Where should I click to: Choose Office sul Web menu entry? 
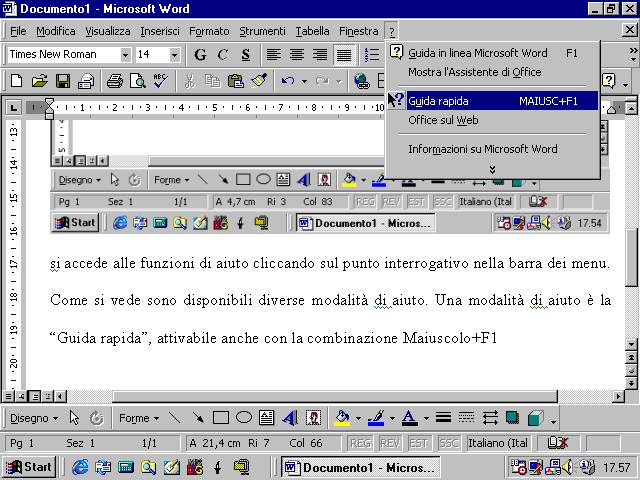pyautogui.click(x=492, y=120)
